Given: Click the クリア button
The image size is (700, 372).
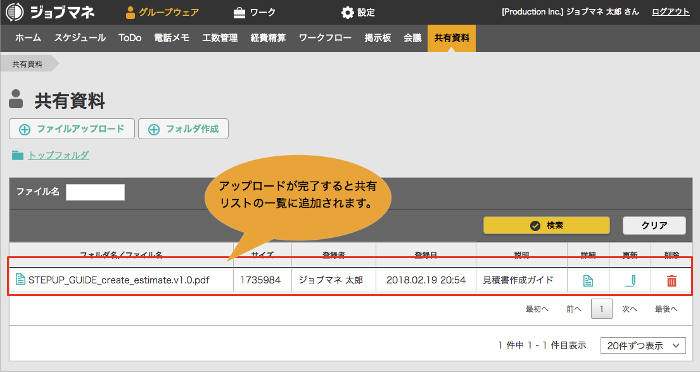Looking at the screenshot, I should 654,226.
